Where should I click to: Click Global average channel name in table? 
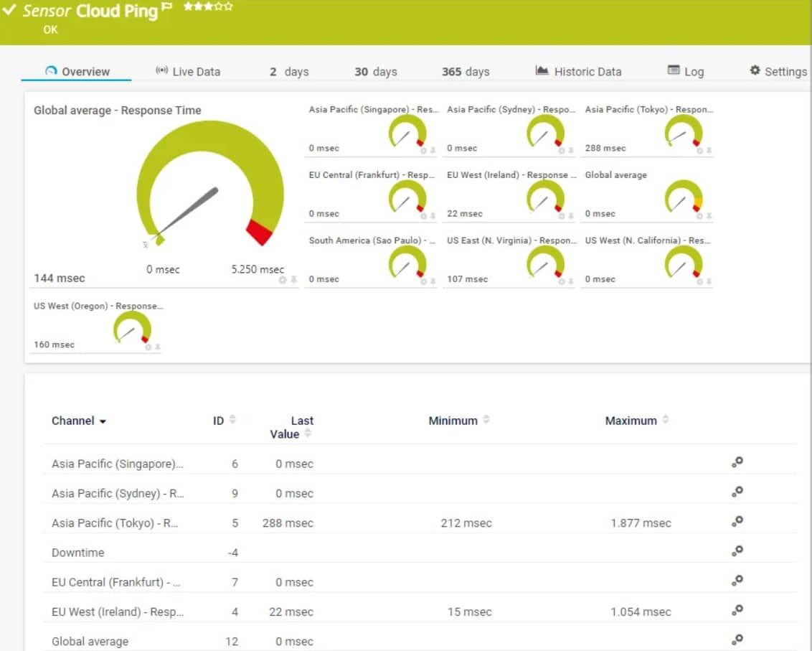[x=90, y=641]
